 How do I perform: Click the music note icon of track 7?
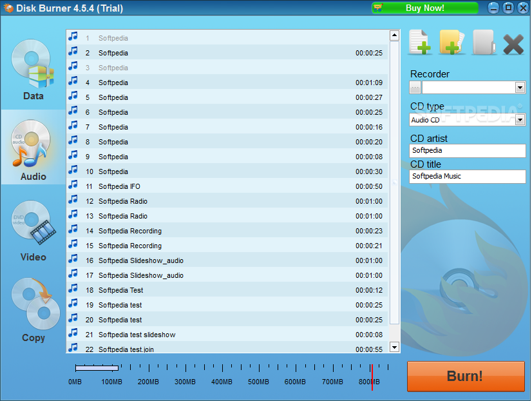point(73,125)
